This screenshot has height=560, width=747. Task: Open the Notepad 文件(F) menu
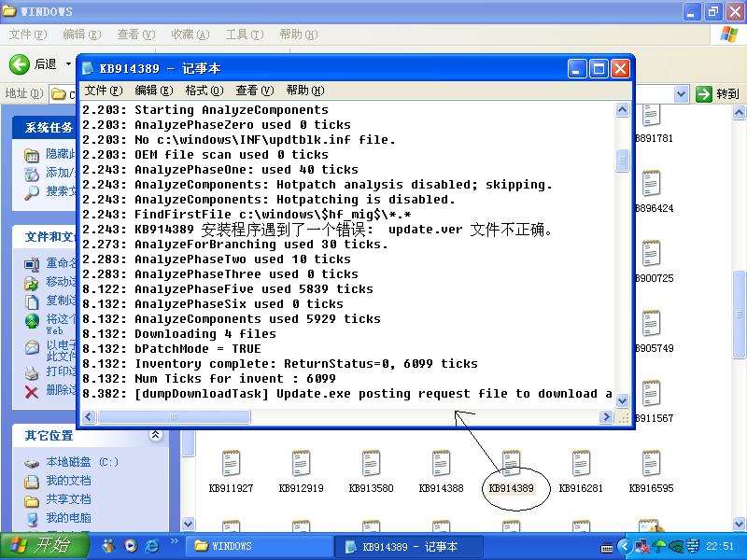point(104,90)
